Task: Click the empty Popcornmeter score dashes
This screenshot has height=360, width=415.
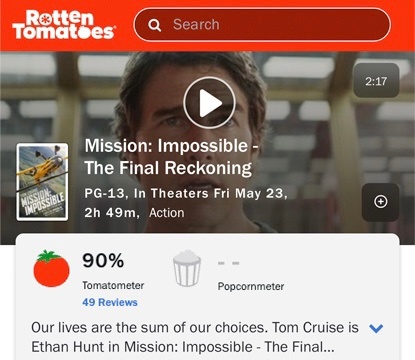Action: click(x=229, y=263)
